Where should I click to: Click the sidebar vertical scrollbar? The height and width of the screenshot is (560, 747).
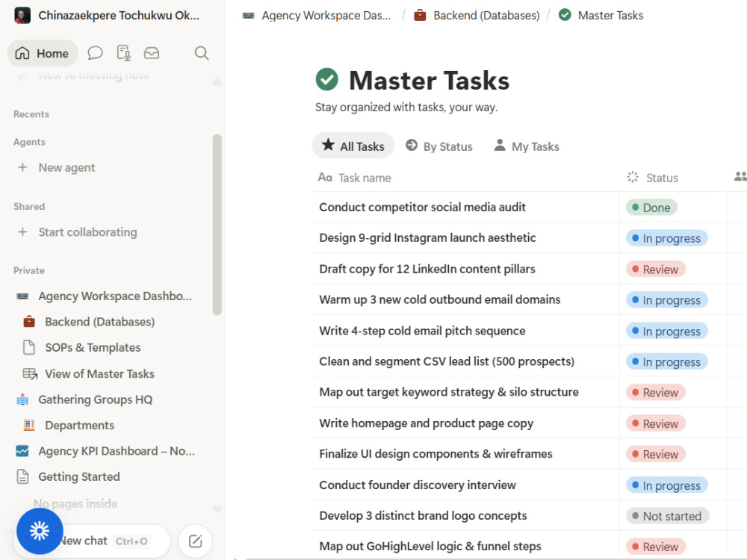click(217, 225)
